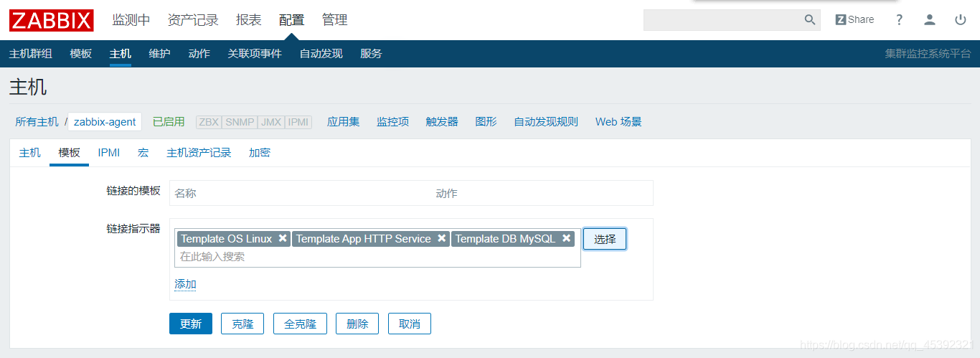Select the Template DB MySQL tag text
Screen dimensions: 980x358
click(505, 239)
